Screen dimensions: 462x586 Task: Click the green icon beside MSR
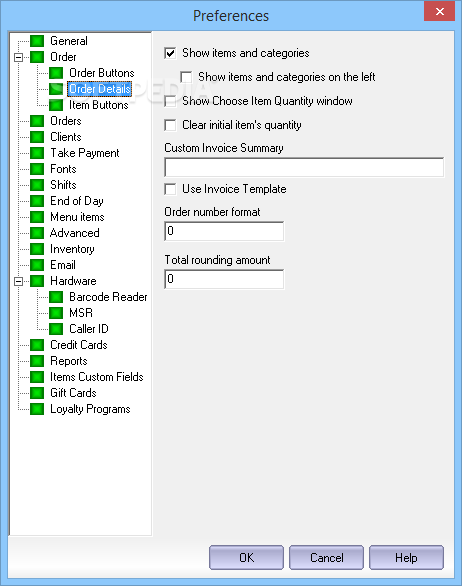pos(56,313)
